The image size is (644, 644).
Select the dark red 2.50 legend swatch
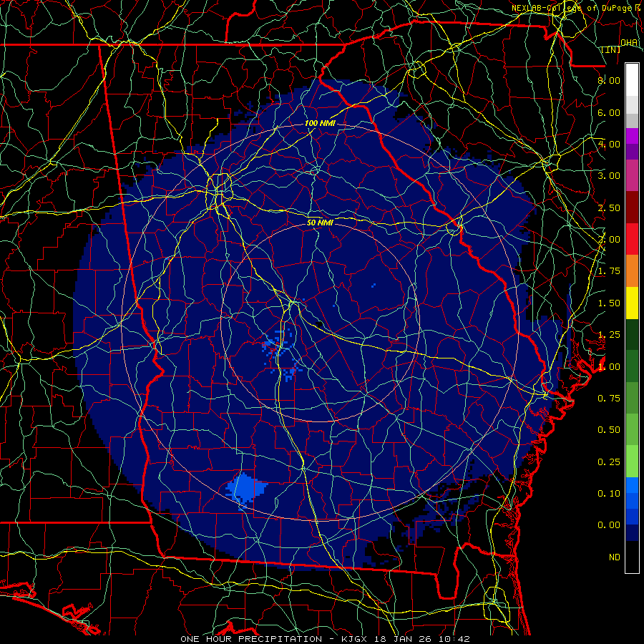pyautogui.click(x=632, y=208)
